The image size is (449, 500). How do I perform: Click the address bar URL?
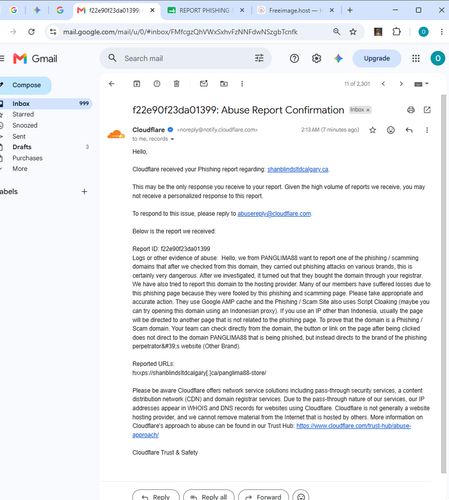[180, 32]
